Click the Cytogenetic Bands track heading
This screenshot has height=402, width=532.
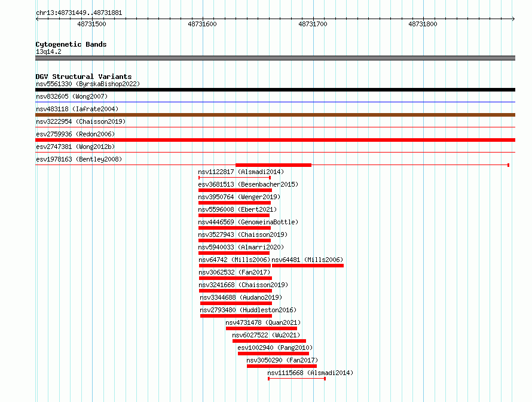click(71, 44)
